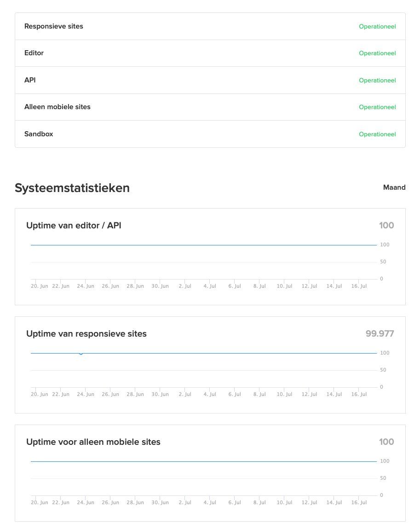This screenshot has height=530, width=420.
Task: Click the mobiele sites uptime line graph
Action: pyautogui.click(x=204, y=461)
